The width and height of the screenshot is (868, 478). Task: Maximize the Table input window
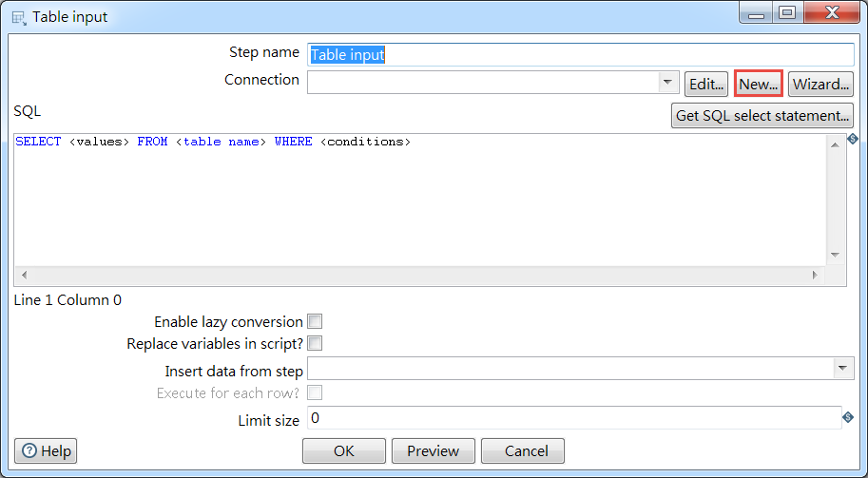click(x=787, y=12)
